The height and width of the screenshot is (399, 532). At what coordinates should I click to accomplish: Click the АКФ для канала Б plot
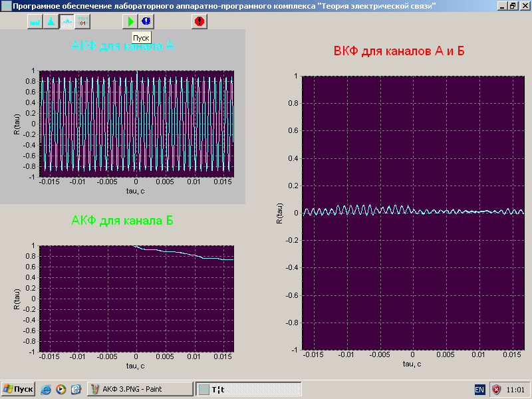137,299
